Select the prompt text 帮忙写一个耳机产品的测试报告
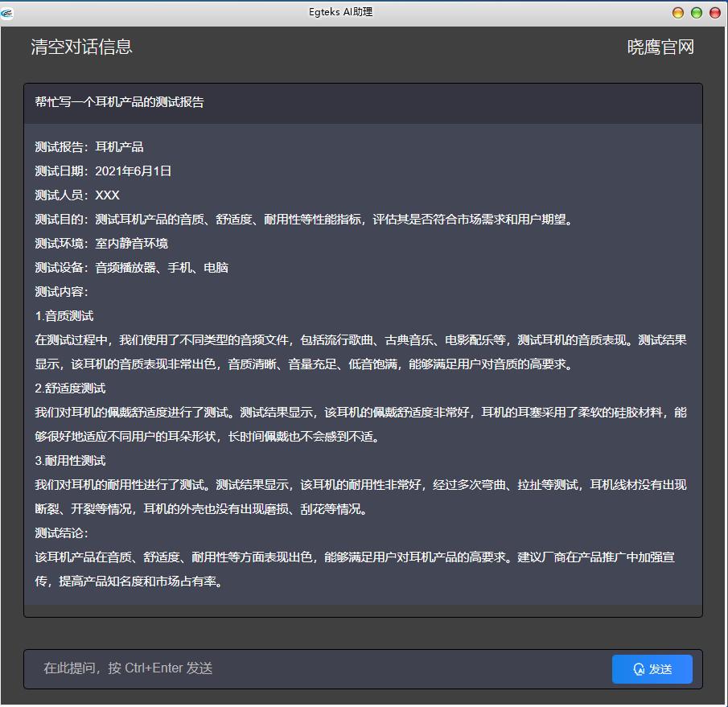728x707 pixels. tap(119, 102)
